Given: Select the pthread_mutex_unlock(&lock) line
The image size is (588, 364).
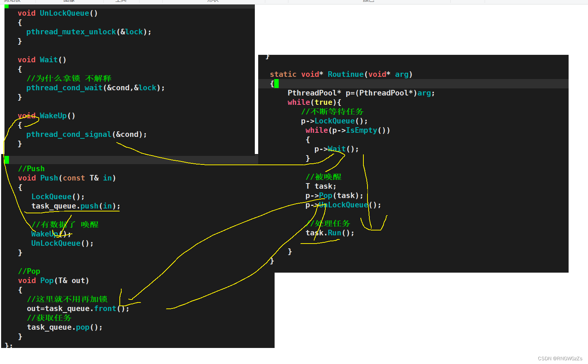Looking at the screenshot, I should tap(89, 32).
